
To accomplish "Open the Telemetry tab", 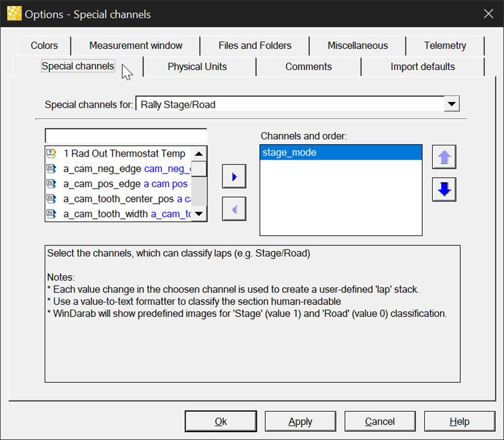I will [445, 46].
